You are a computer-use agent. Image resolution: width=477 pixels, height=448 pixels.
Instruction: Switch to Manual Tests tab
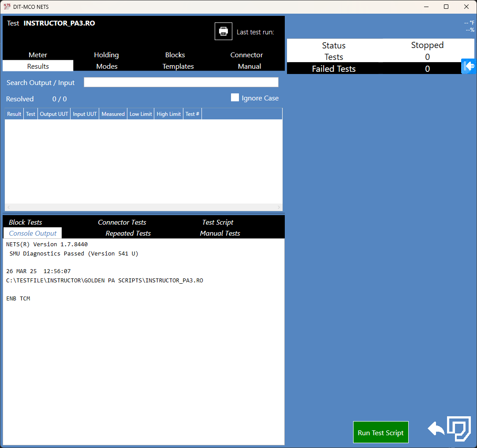pos(220,233)
